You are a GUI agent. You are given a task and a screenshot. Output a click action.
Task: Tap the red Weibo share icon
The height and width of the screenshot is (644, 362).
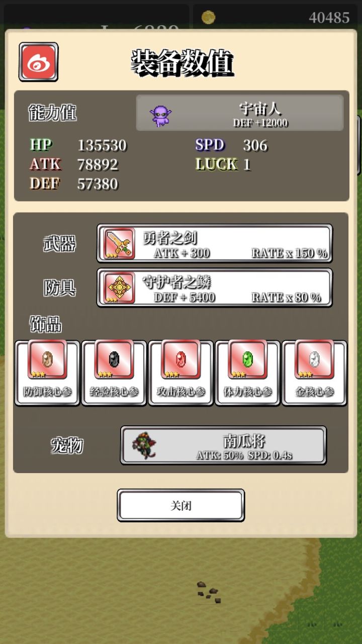point(38,62)
